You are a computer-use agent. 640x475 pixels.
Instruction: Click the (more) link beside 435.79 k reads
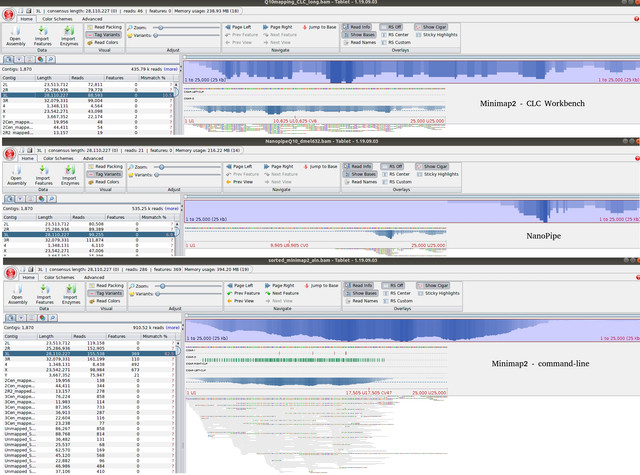click(x=171, y=69)
